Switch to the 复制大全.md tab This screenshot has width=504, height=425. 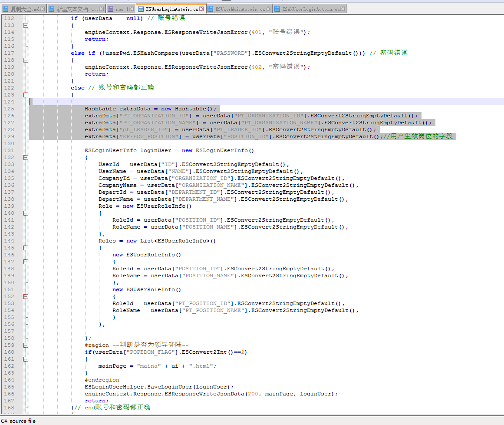tap(24, 9)
